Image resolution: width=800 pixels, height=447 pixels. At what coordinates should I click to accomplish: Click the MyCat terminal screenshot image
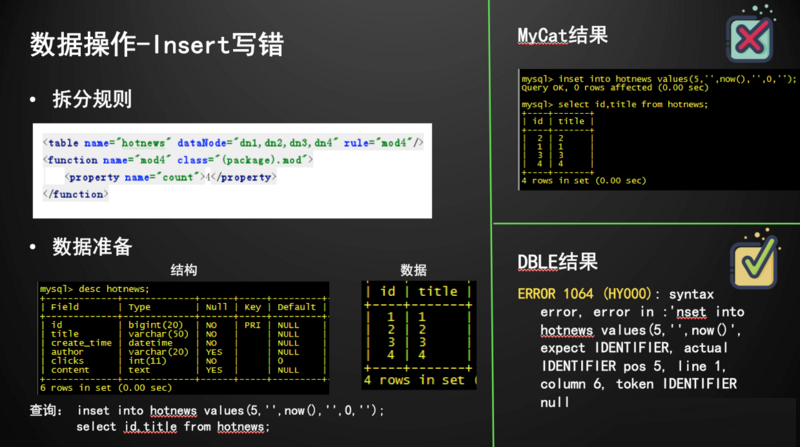pos(658,130)
